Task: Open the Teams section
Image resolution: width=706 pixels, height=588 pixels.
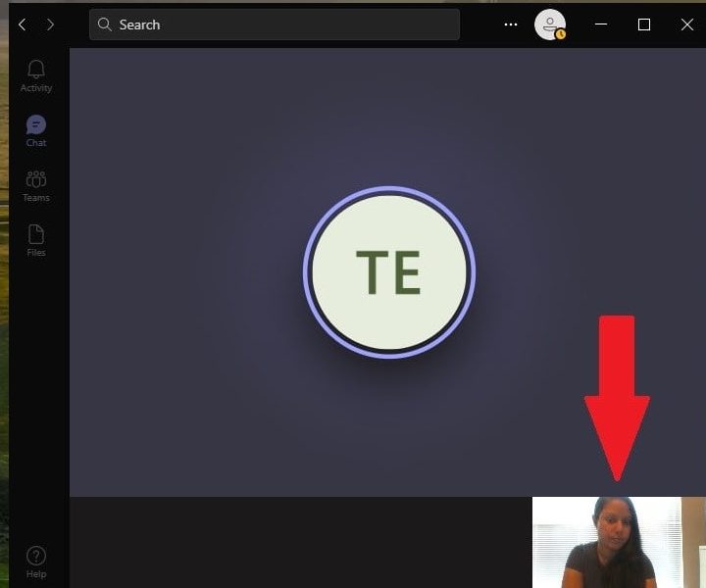Action: [36, 186]
